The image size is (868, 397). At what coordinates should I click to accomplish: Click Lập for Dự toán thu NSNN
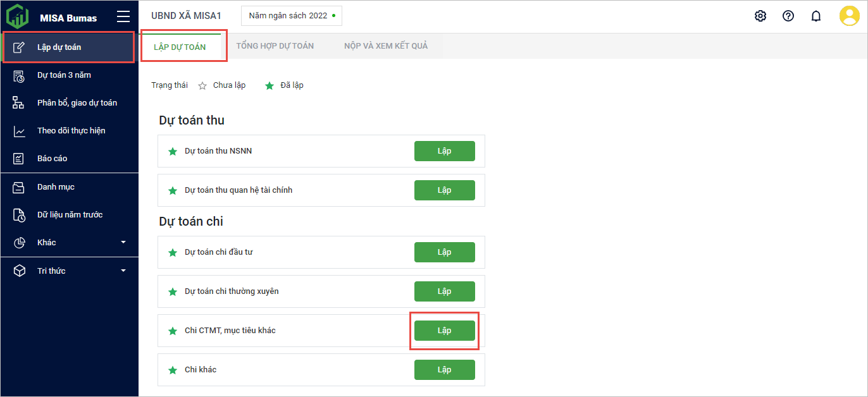tap(444, 151)
